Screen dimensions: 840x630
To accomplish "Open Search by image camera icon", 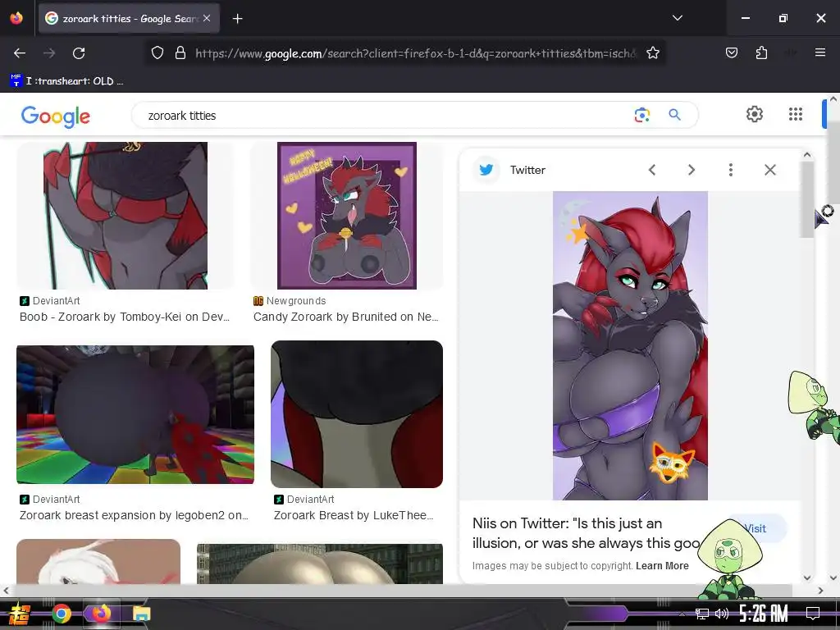I will tap(641, 115).
